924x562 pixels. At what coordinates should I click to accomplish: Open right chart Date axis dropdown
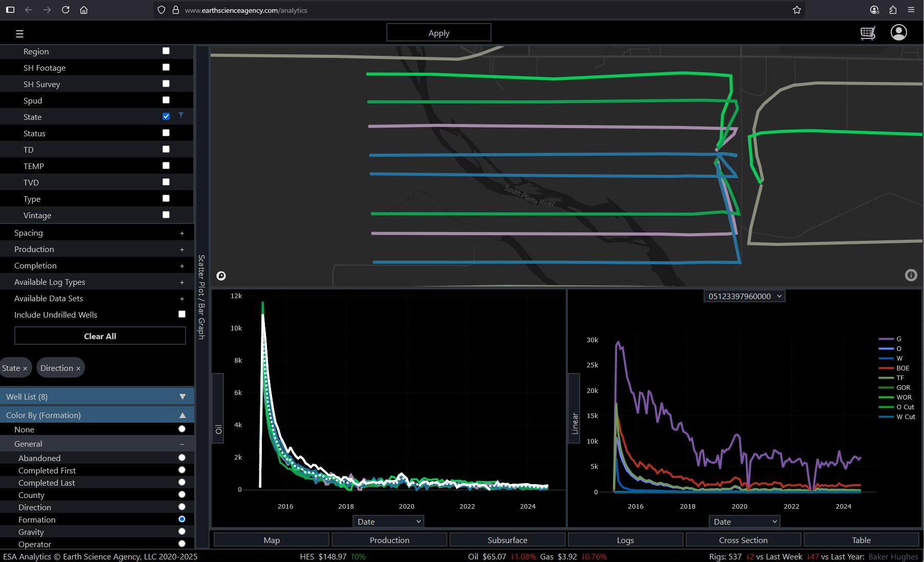coord(744,522)
